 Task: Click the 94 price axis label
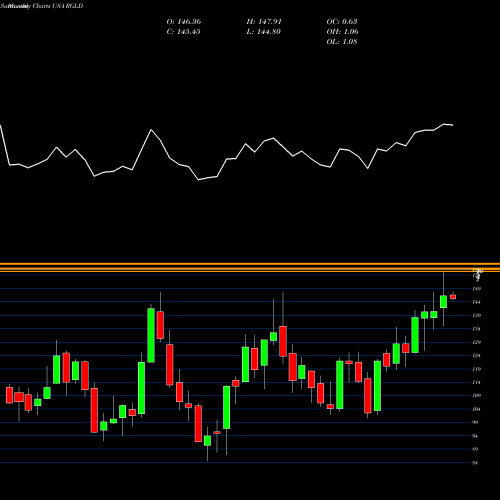tap(476, 436)
